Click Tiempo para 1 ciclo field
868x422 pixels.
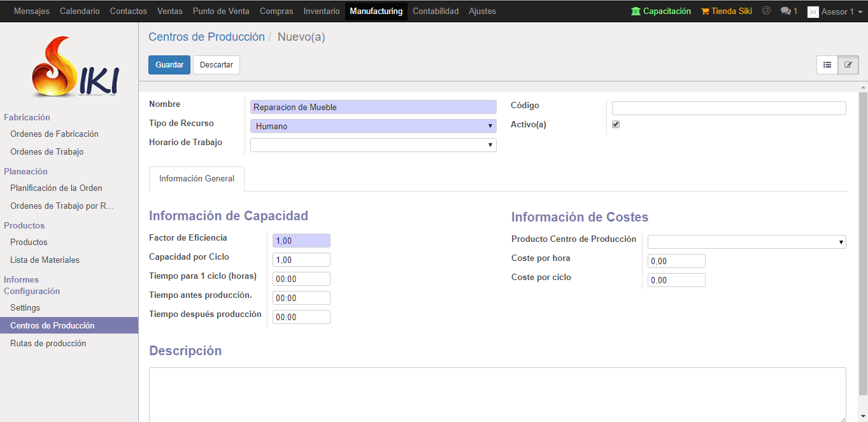coord(301,279)
